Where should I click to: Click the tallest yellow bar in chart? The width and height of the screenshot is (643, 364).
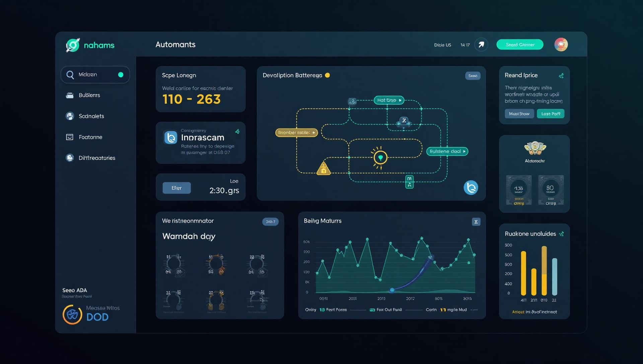point(544,271)
